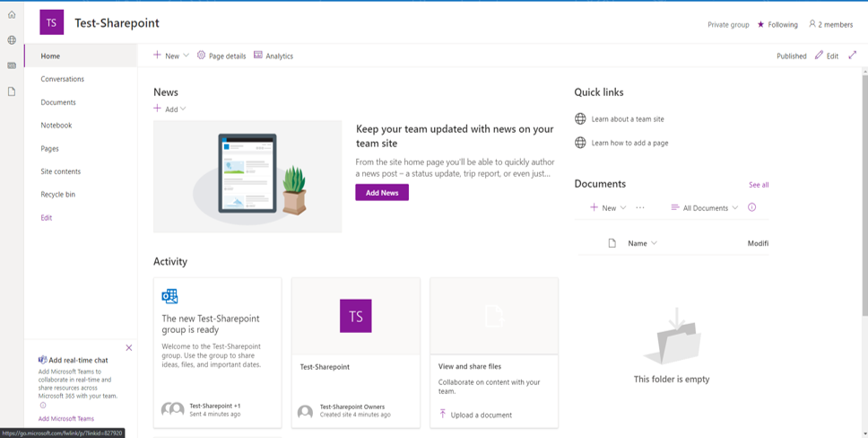Go to Conversations in left navigation
The width and height of the screenshot is (868, 438).
(x=62, y=79)
